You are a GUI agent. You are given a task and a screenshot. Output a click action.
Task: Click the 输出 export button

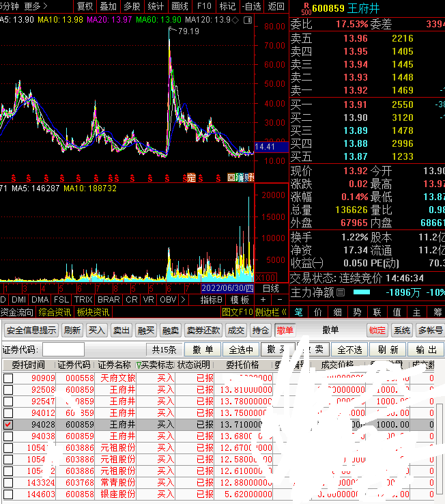click(x=426, y=350)
